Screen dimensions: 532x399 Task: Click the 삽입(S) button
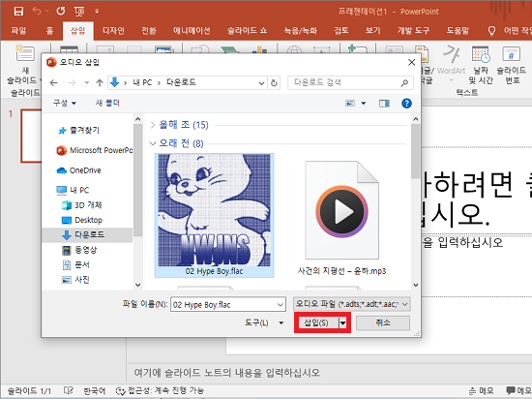click(x=316, y=322)
